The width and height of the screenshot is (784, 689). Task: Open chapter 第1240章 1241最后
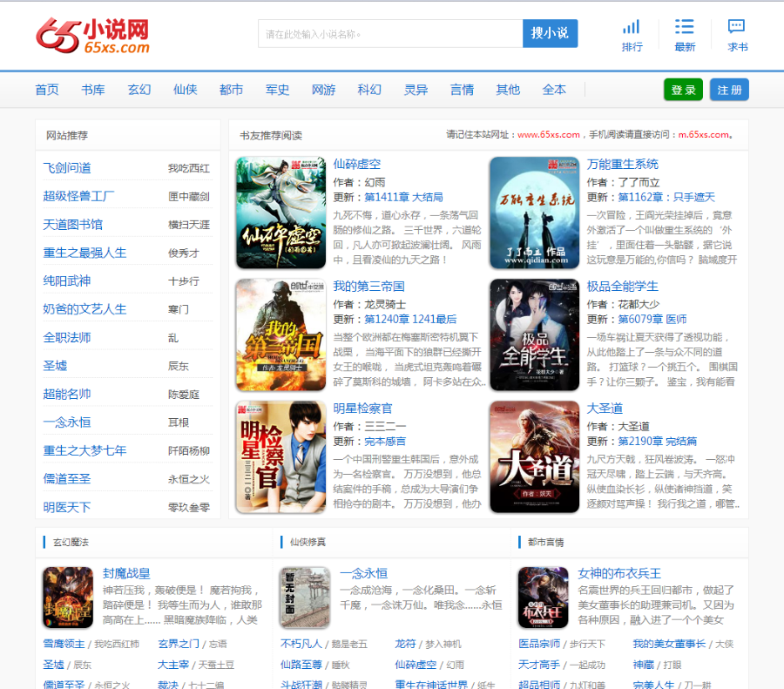(410, 319)
